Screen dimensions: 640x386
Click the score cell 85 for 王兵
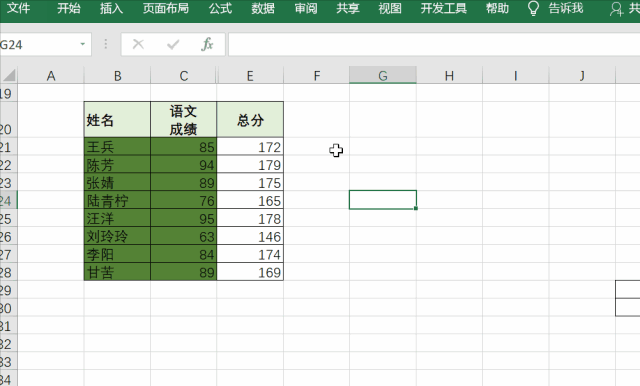[x=183, y=146]
